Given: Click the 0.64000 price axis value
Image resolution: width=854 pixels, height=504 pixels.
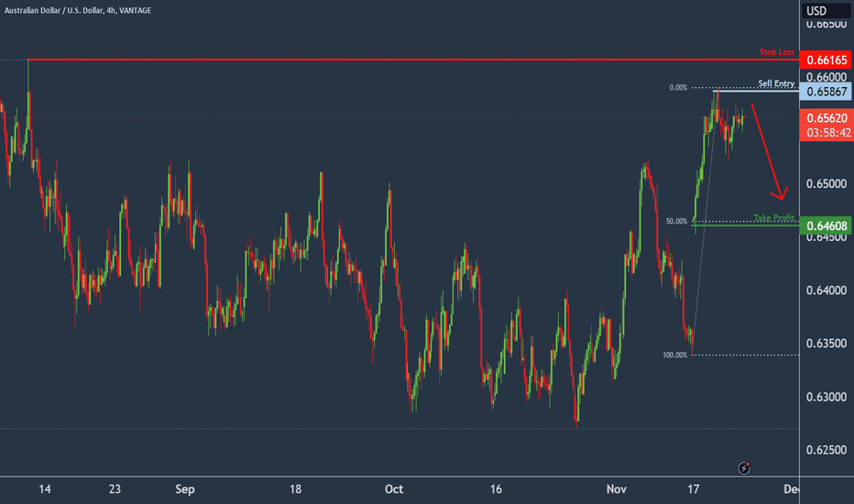Looking at the screenshot, I should click(827, 291).
